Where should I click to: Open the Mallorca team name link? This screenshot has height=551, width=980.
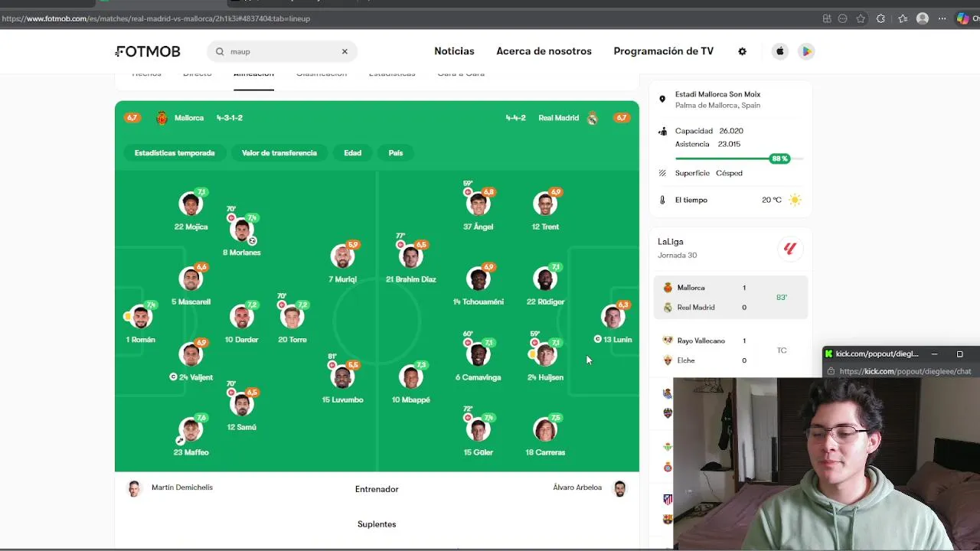tap(189, 118)
